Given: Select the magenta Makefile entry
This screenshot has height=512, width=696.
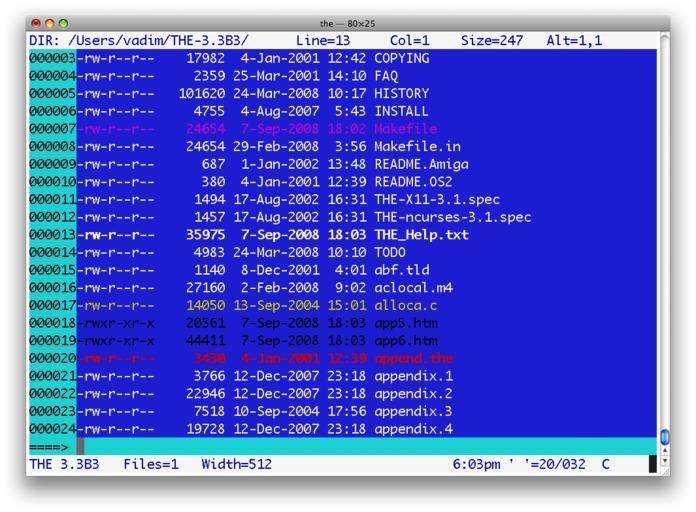Looking at the screenshot, I should (406, 128).
